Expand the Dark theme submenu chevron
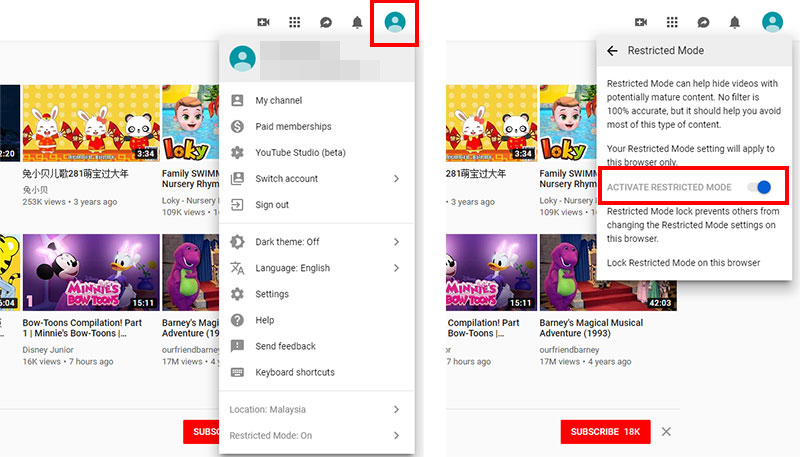 tap(396, 242)
